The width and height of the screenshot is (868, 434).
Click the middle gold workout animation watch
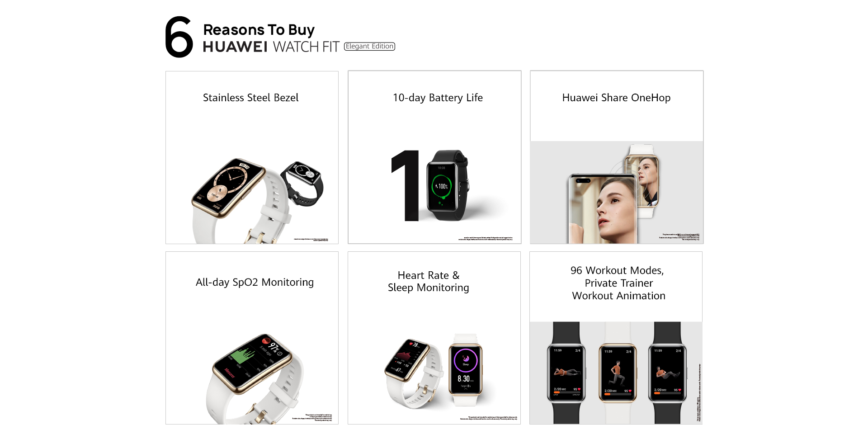pyautogui.click(x=618, y=373)
